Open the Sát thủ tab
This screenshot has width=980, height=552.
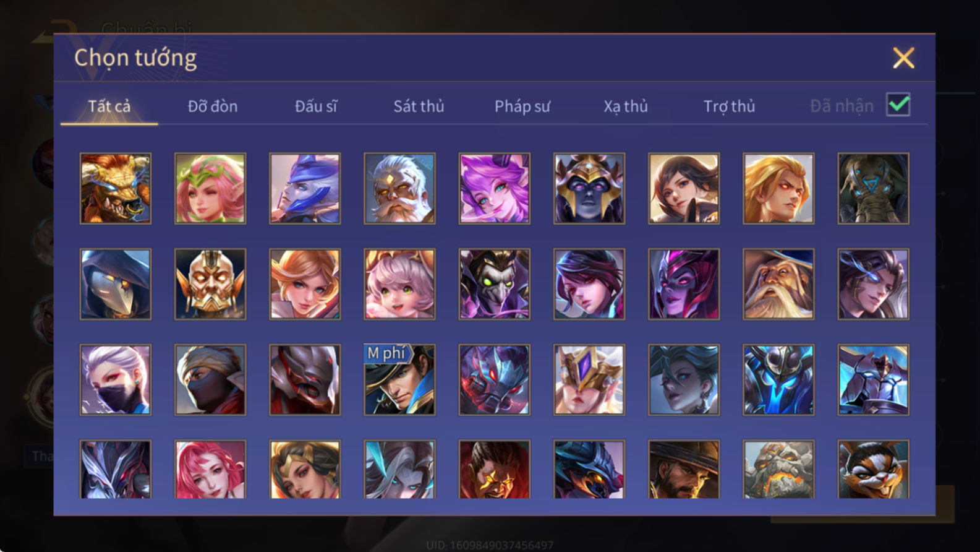coord(419,106)
